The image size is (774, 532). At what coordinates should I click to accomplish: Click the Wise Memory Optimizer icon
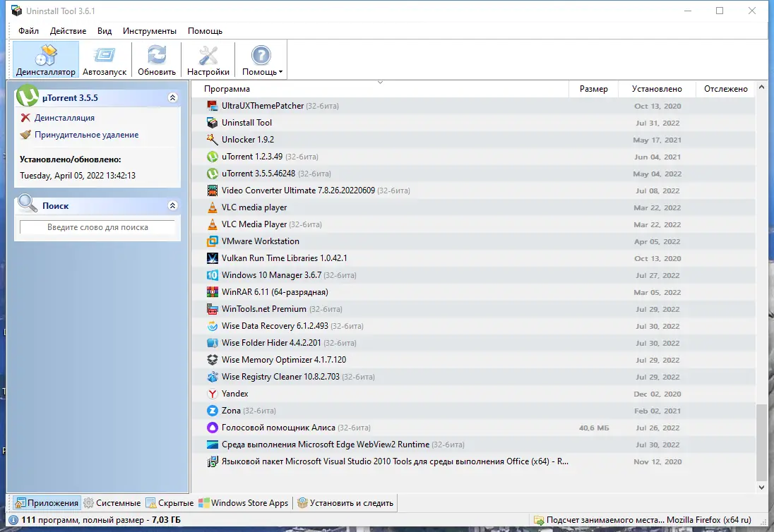tap(213, 360)
